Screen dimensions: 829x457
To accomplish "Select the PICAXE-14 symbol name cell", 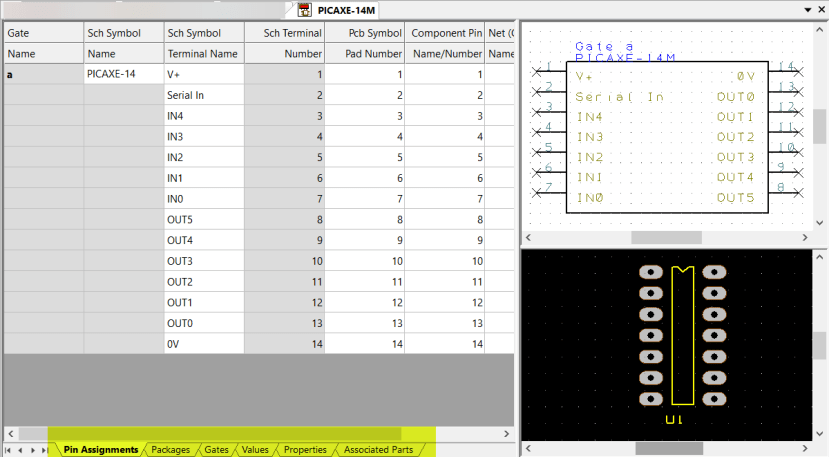I will point(124,74).
